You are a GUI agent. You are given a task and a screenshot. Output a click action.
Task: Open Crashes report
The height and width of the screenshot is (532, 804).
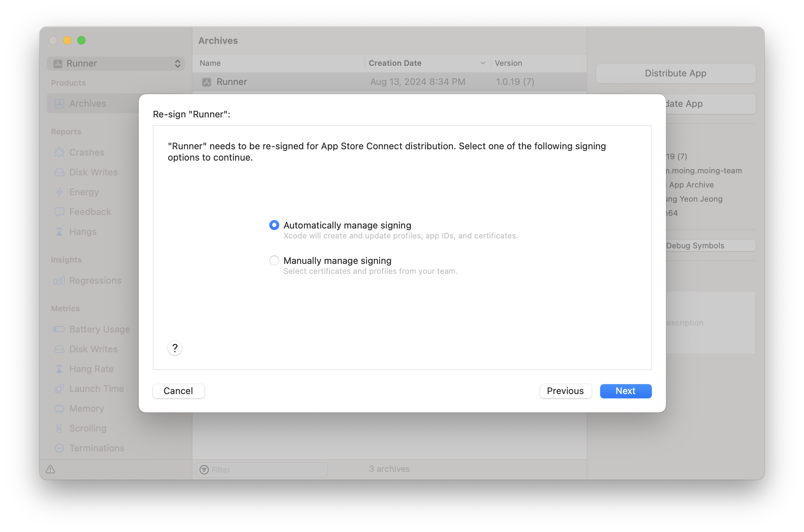(87, 152)
